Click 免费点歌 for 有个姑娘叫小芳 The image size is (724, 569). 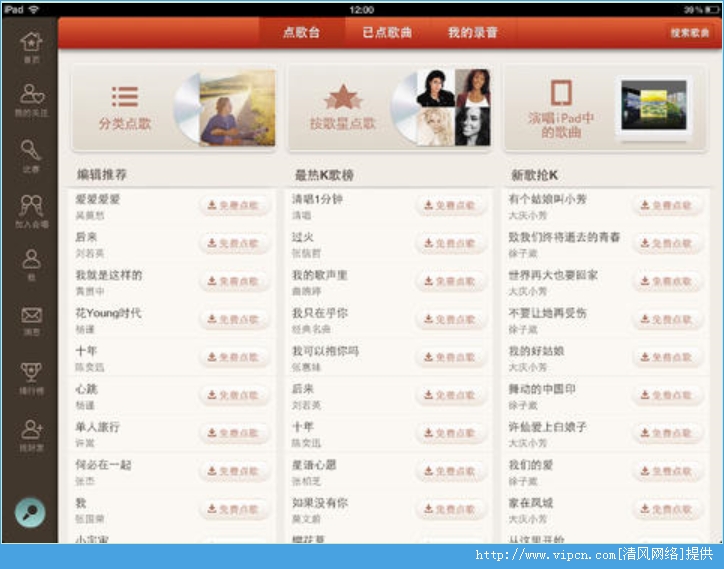click(668, 205)
